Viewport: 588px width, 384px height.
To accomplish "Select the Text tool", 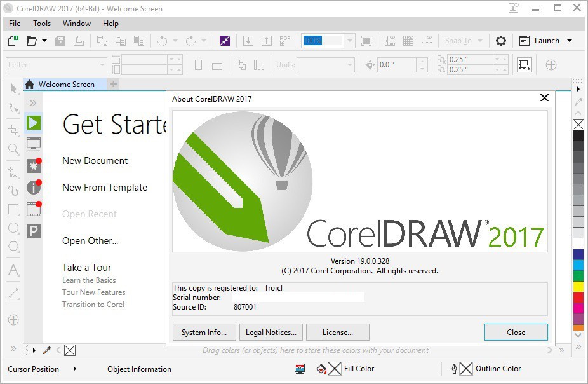I will pyautogui.click(x=13, y=270).
